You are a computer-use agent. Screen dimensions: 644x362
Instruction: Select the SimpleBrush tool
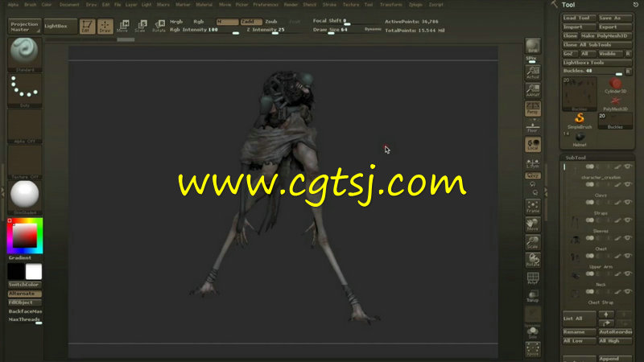[580, 121]
